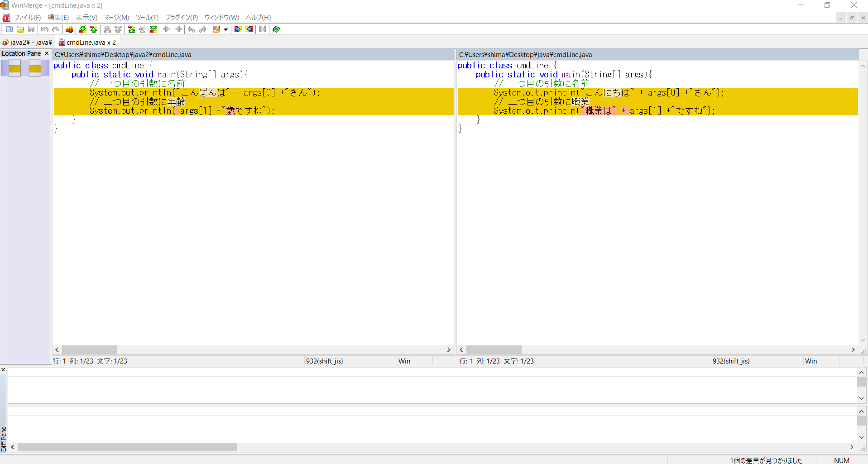Copy the difference to the right
This screenshot has width=868, height=464.
pyautogui.click(x=167, y=29)
